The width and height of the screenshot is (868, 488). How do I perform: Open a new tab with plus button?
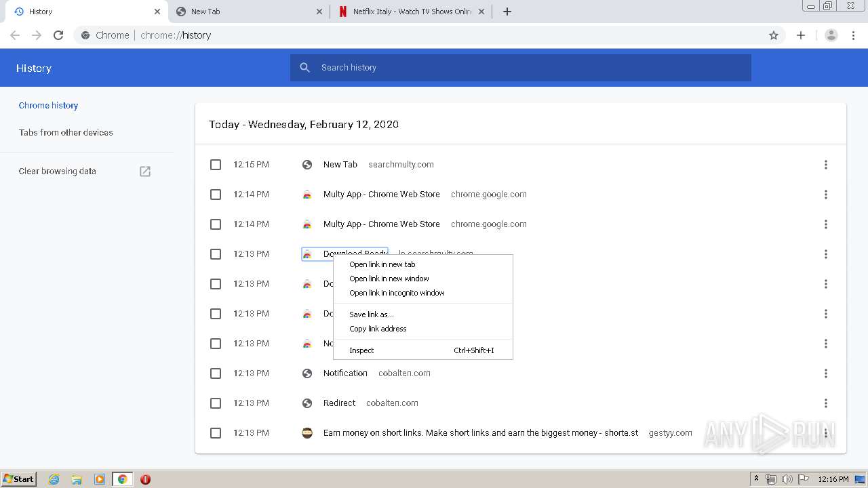[507, 12]
